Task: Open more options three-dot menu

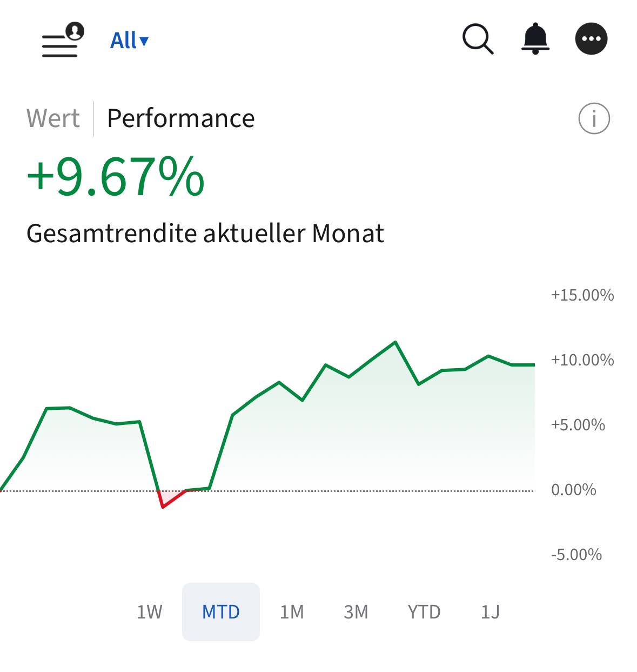Action: pyautogui.click(x=591, y=39)
